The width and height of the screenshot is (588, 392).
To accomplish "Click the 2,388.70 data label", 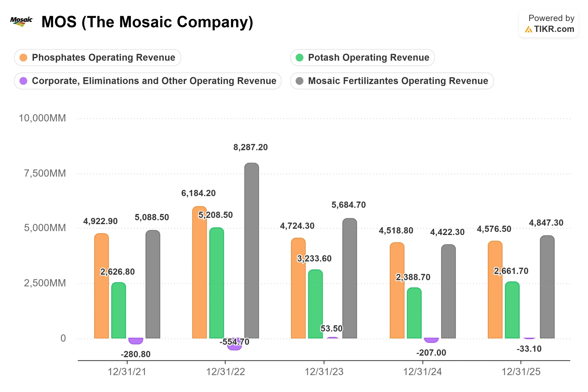I will tap(413, 277).
